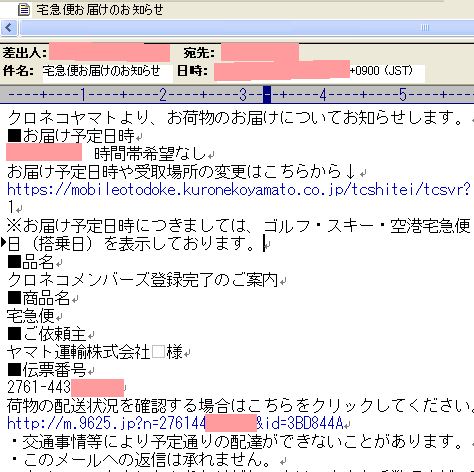
Task: Click the text クロネコメンバーズ登録完了のご案内
Action: click(142, 280)
